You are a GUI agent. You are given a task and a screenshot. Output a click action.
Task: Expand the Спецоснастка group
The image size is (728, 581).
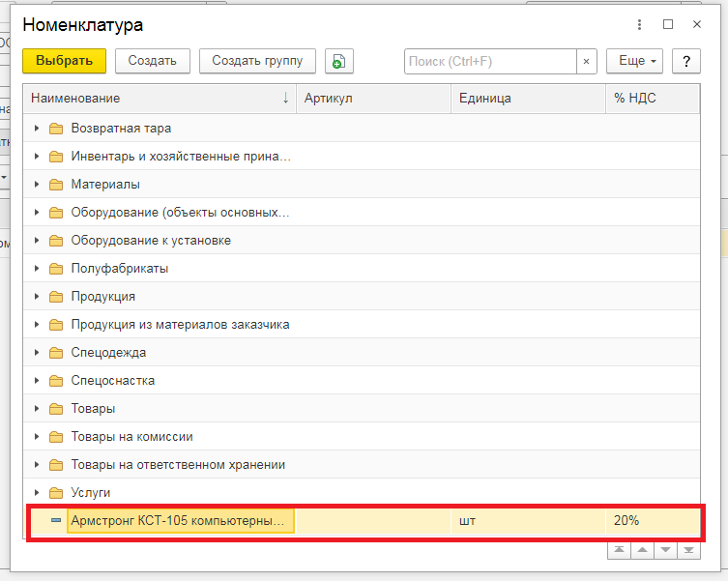[x=37, y=381]
